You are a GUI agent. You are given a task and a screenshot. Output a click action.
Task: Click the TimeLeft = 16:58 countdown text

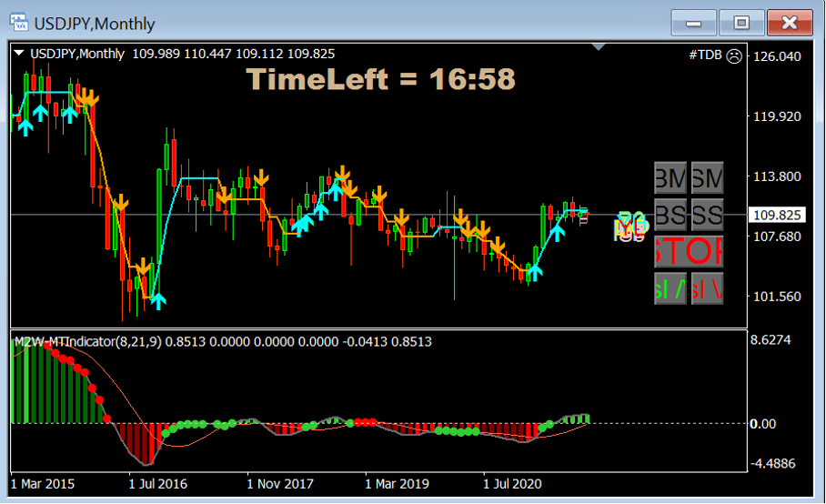(380, 79)
